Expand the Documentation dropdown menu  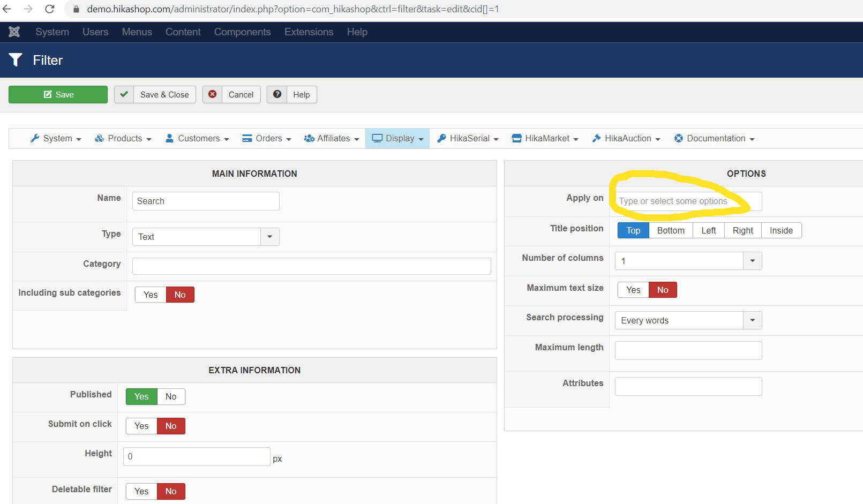pos(715,138)
